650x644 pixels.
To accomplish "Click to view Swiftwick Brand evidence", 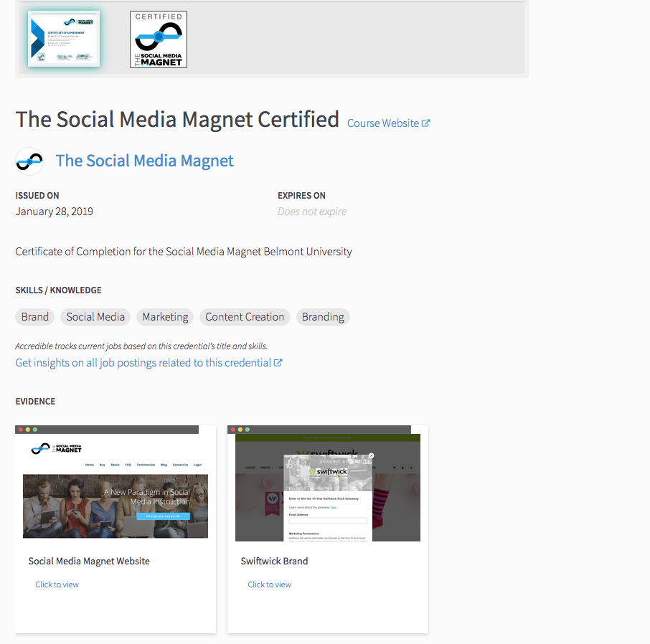I will click(270, 584).
